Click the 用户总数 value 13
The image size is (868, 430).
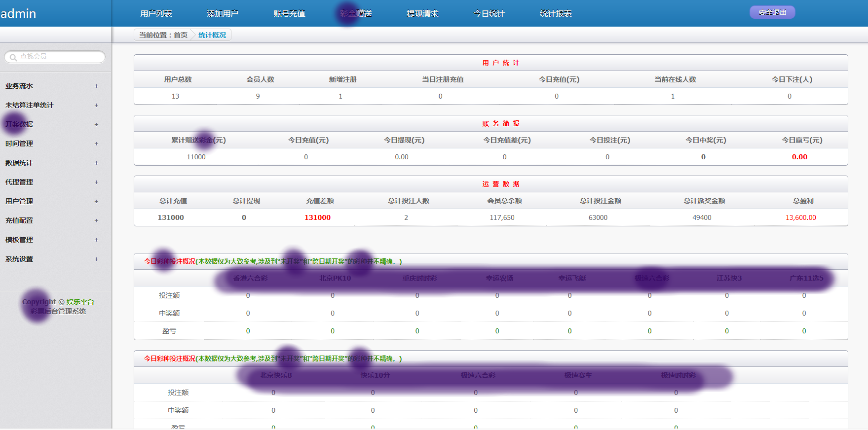[x=175, y=96]
